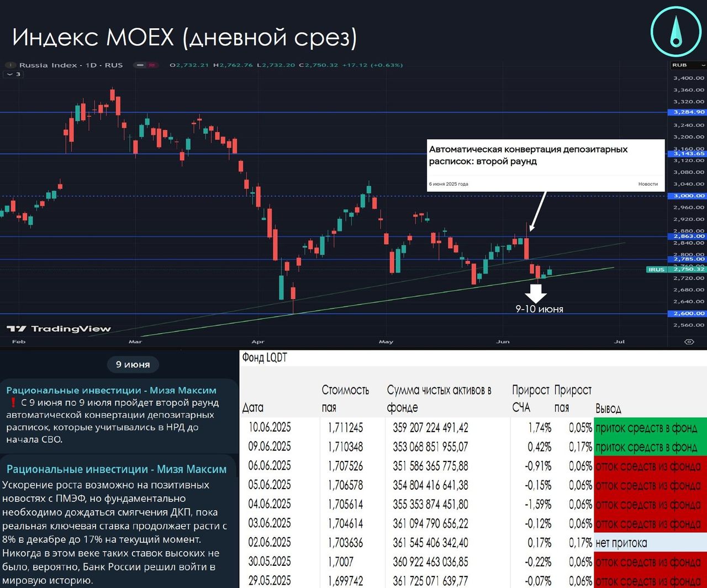This screenshot has width=707, height=588.
Task: Click the May label on time axis
Action: click(386, 342)
